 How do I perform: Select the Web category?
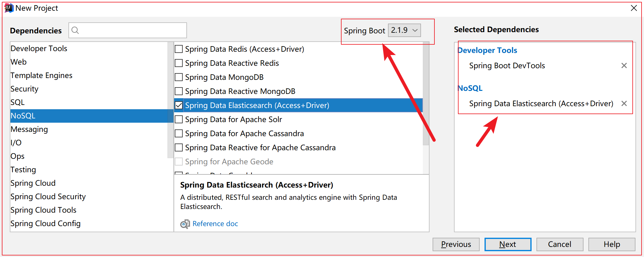click(89, 62)
